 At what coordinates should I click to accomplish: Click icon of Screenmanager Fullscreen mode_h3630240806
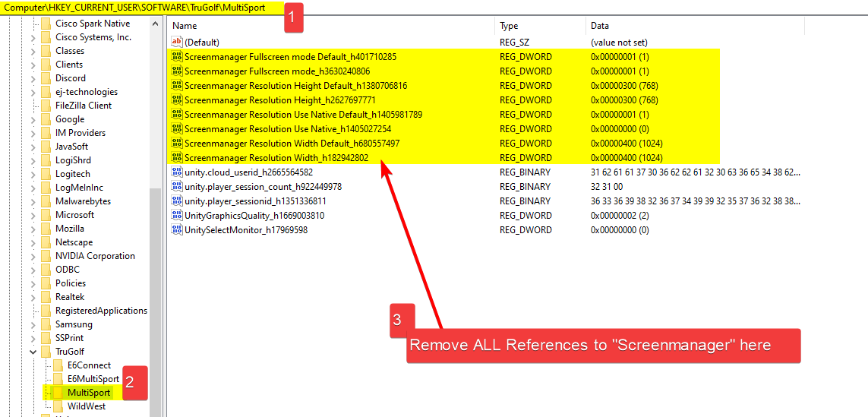click(x=177, y=71)
